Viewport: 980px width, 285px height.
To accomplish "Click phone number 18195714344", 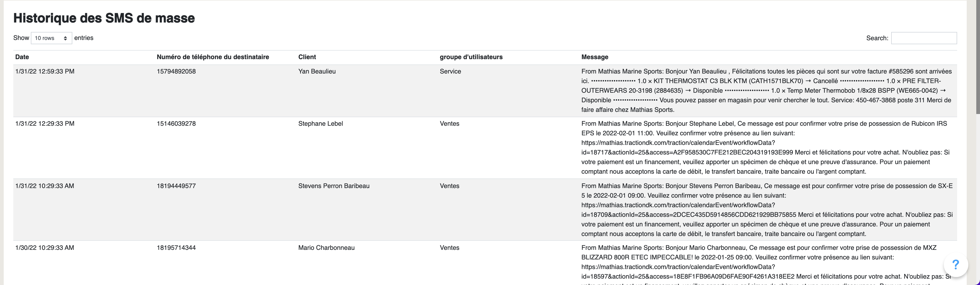I will click(x=176, y=248).
